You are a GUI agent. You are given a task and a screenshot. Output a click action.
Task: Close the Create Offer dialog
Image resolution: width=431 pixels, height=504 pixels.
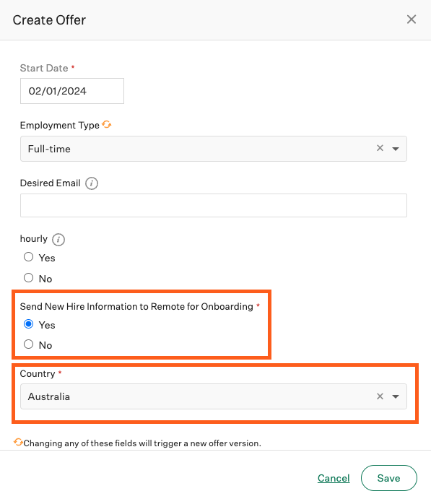(411, 19)
